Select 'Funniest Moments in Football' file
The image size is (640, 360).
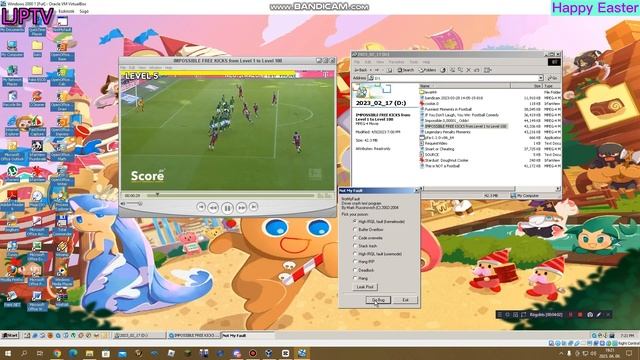click(x=448, y=109)
